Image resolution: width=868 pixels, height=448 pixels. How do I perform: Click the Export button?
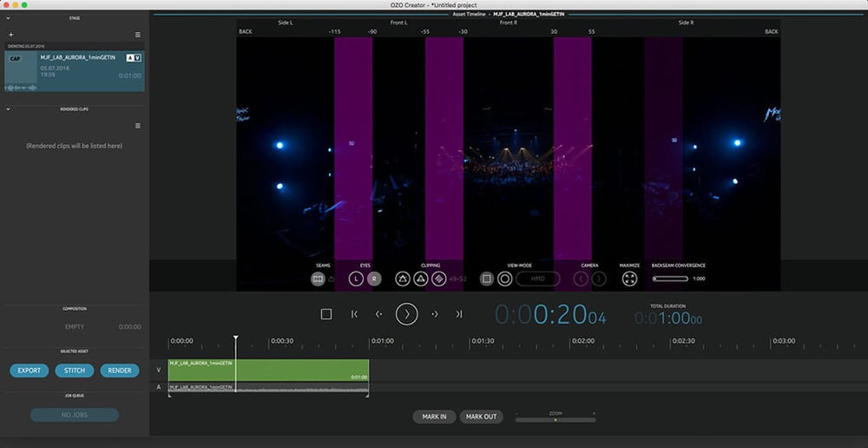[x=30, y=371]
